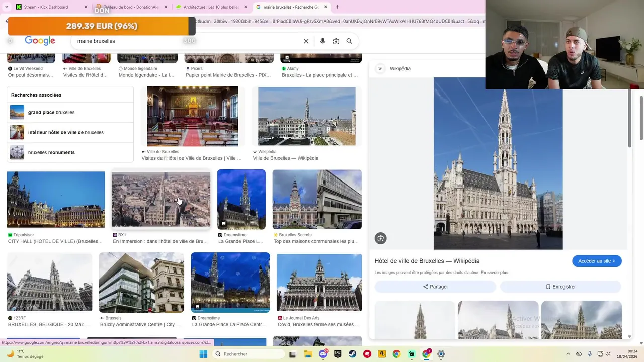Click the Wikipedia favicon in preview panel header
Viewport: 644px width, 362px height.
pos(380,69)
